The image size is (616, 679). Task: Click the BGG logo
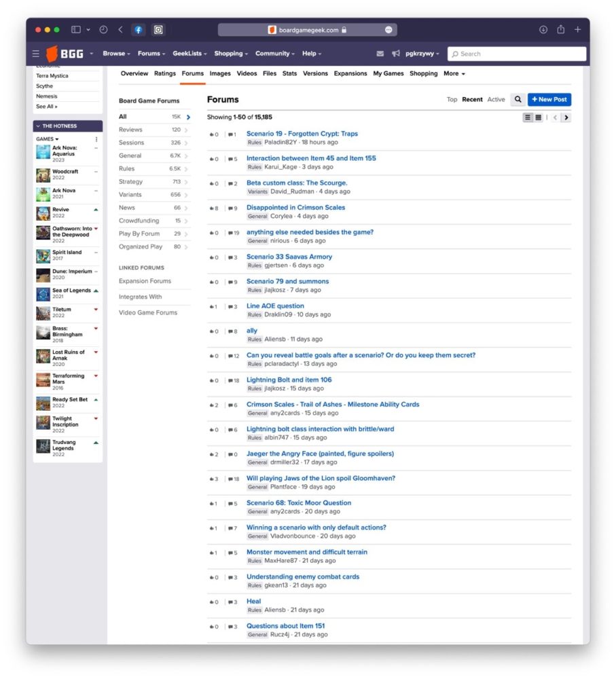click(65, 54)
